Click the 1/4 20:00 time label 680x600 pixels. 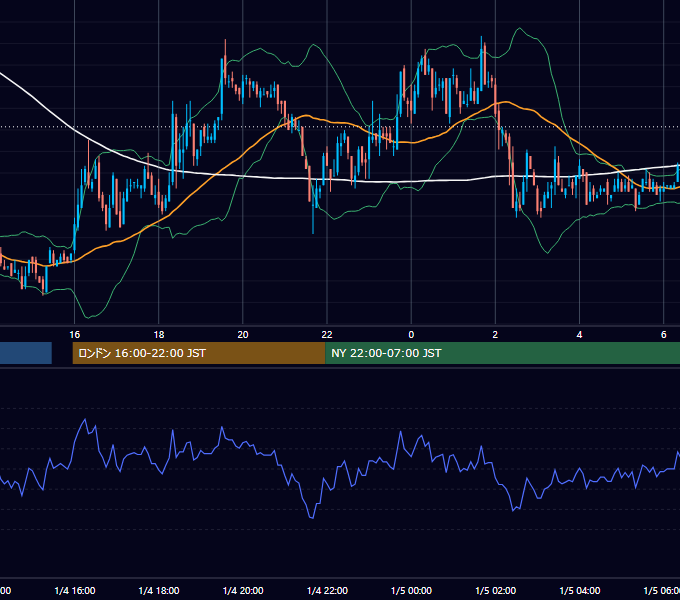point(243,590)
